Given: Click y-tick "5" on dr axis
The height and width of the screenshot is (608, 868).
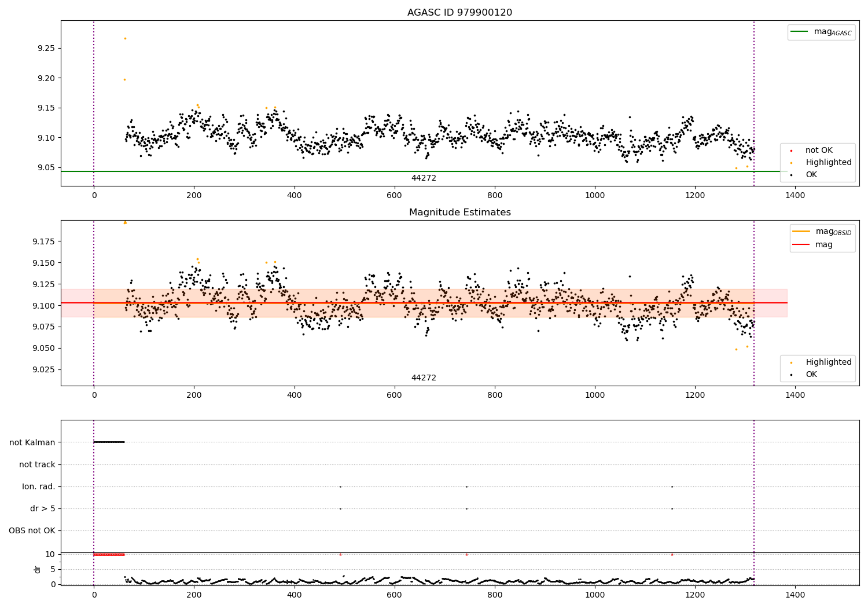Looking at the screenshot, I should coord(53,570).
